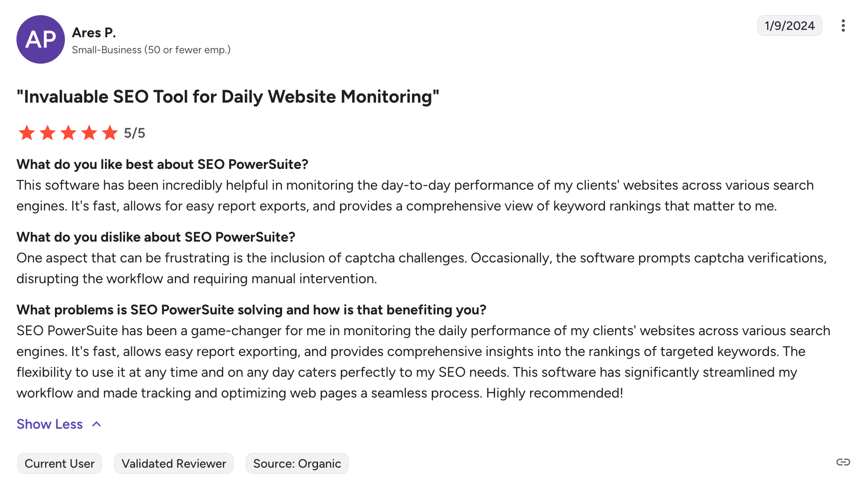Viewport: 868px width, 485px height.
Task: Click the fifth red rating star
Action: 110,133
